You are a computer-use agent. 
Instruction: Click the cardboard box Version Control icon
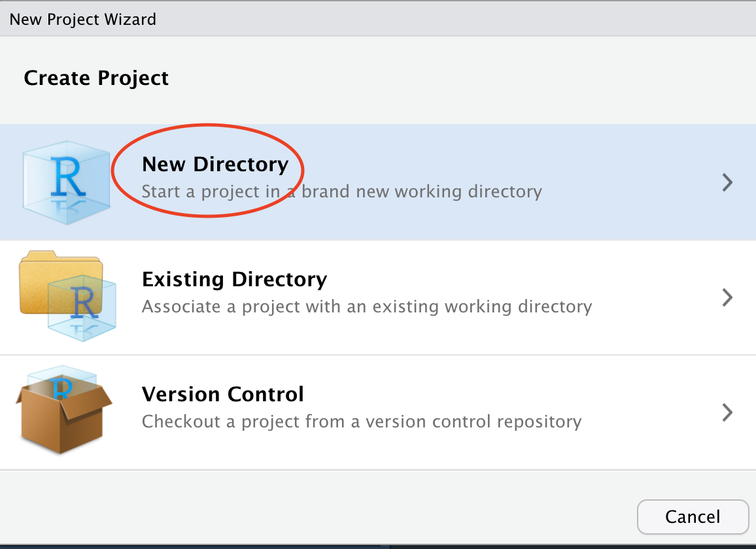[x=63, y=415]
